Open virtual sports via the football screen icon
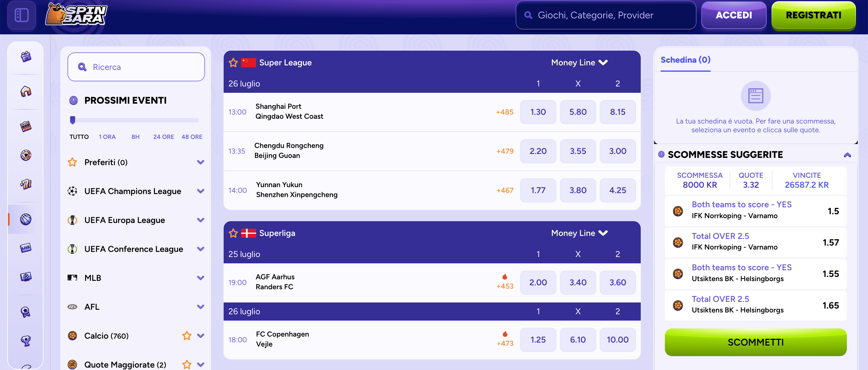Viewport: 868px width, 370px height. 25,276
